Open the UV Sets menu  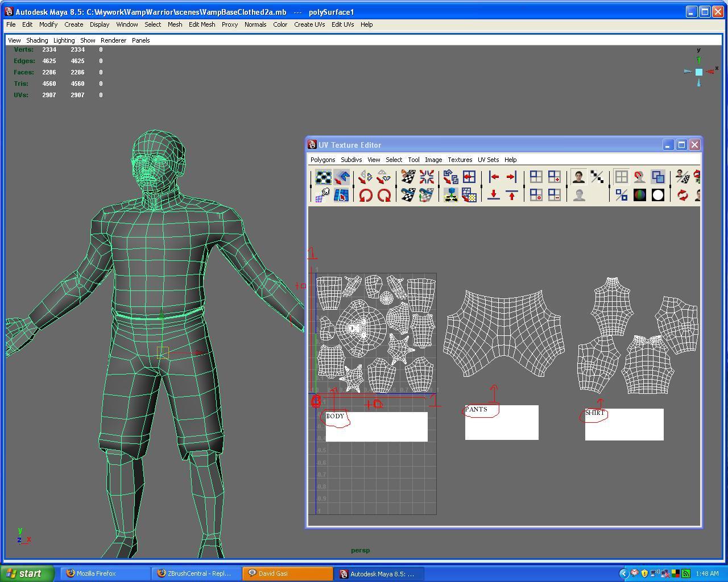(488, 160)
